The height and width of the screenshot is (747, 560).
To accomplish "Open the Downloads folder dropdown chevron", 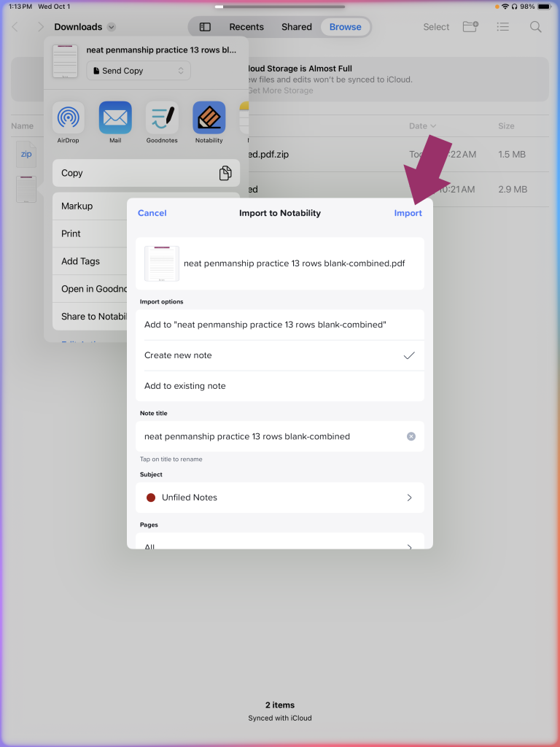I will coord(112,27).
